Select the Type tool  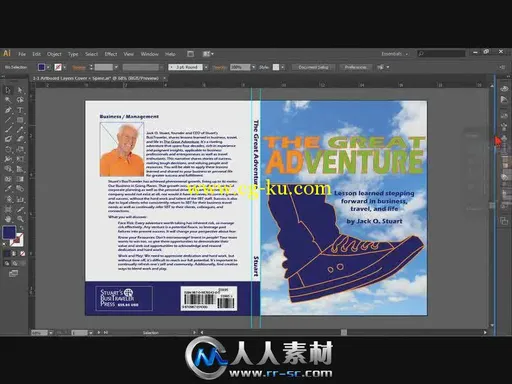20,110
